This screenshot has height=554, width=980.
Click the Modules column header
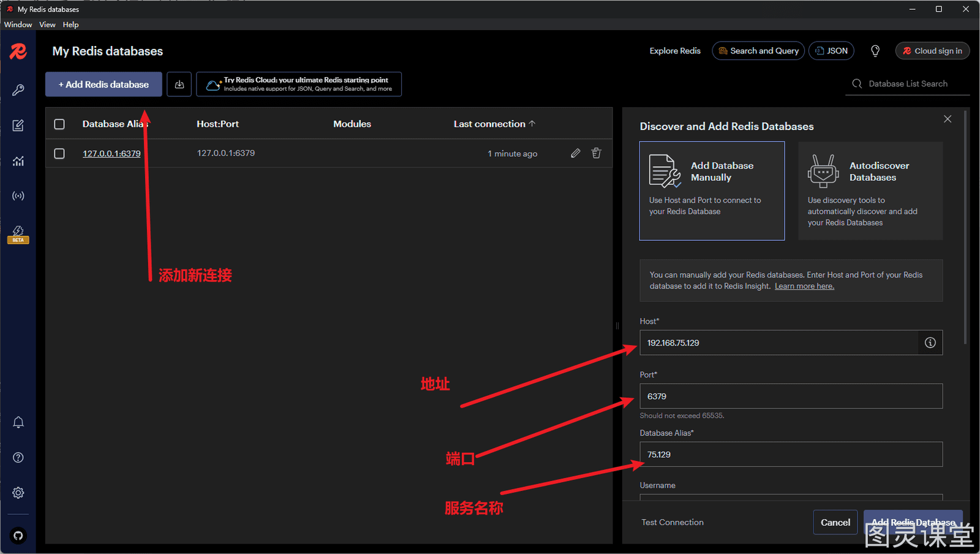(x=352, y=124)
